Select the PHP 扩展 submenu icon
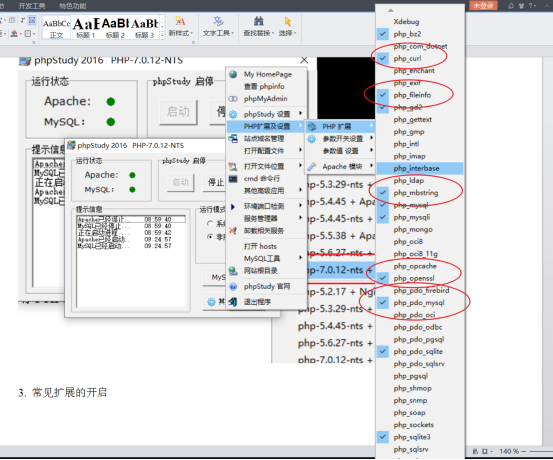The image size is (553, 460). 311,126
